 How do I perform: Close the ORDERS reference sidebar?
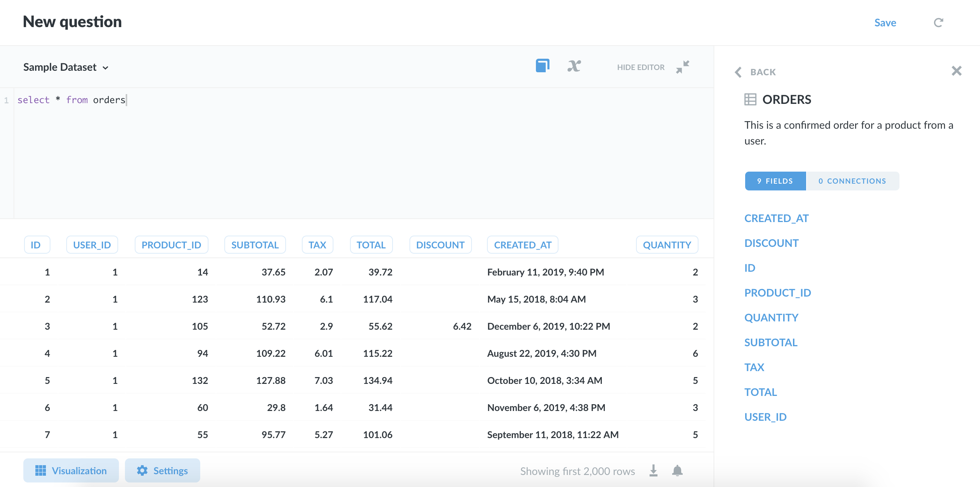click(x=957, y=70)
